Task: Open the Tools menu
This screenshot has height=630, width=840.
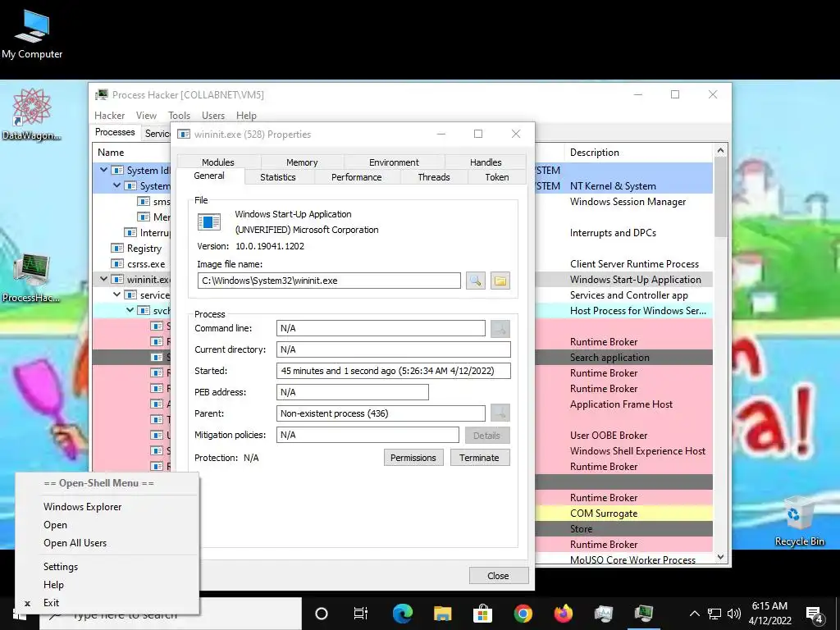Action: click(179, 116)
